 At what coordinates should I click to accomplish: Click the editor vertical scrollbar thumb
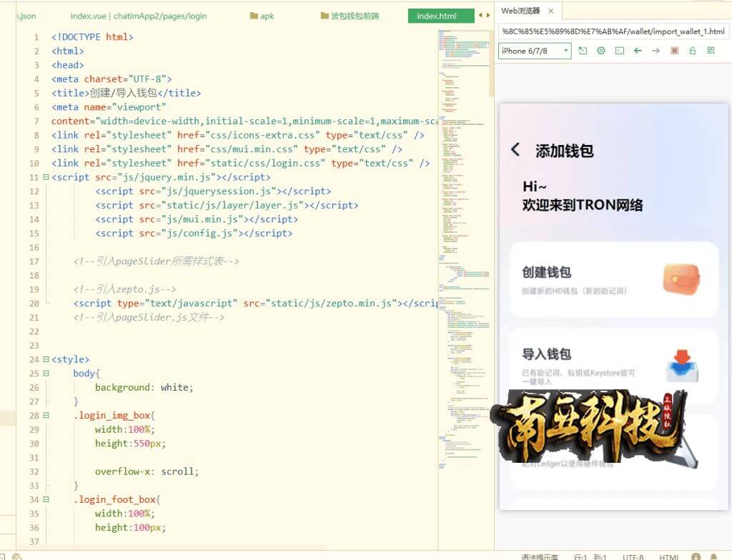pos(491,64)
